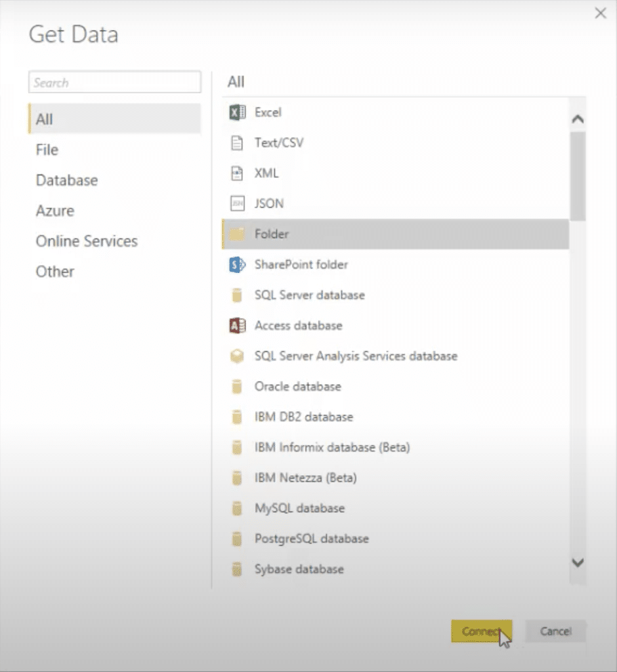The height and width of the screenshot is (672, 617).
Task: Connect to the selected Folder source
Action: [x=481, y=631]
